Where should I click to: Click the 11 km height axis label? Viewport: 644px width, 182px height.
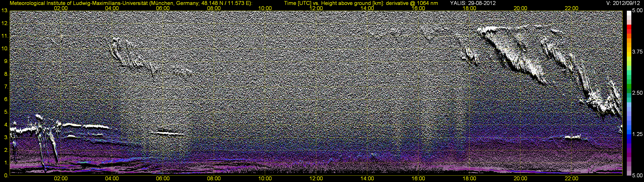5,36
